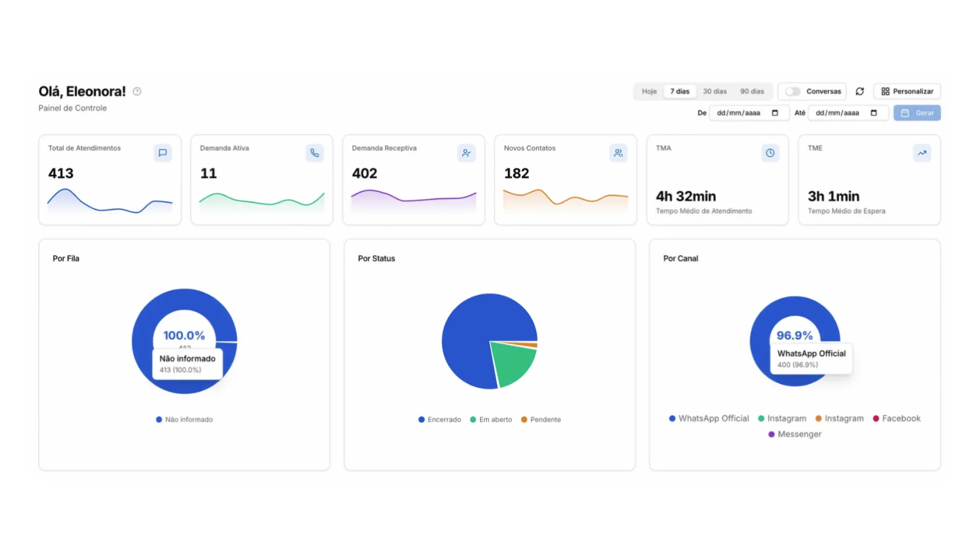The image size is (980, 551).
Task: Open the Personalizar button
Action: (907, 91)
